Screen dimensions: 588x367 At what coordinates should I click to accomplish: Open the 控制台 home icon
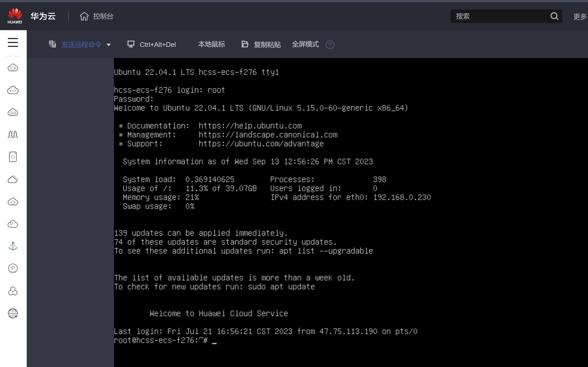pyautogui.click(x=84, y=16)
